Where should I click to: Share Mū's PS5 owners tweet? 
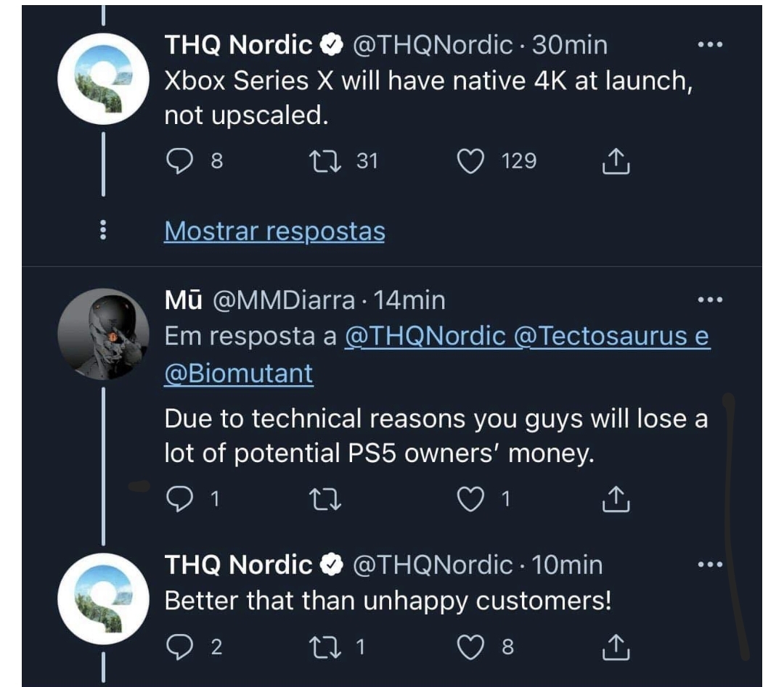click(616, 499)
